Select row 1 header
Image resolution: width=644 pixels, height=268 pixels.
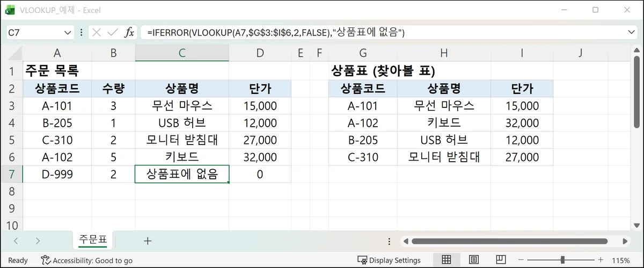[x=11, y=71]
